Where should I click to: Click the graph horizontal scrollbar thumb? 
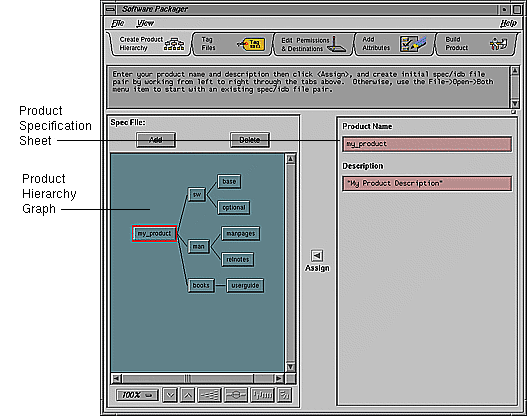coord(188,379)
